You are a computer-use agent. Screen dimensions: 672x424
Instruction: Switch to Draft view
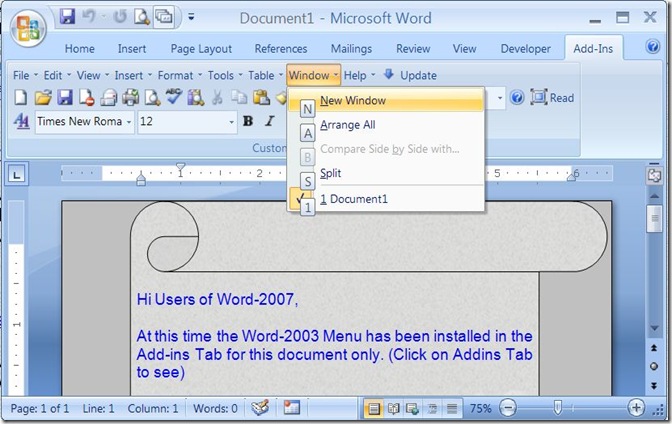451,408
